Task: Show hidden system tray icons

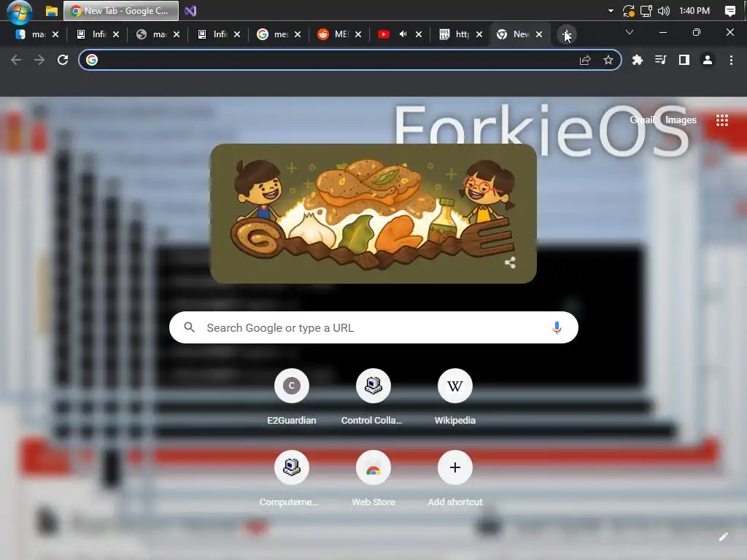Action: [x=611, y=10]
